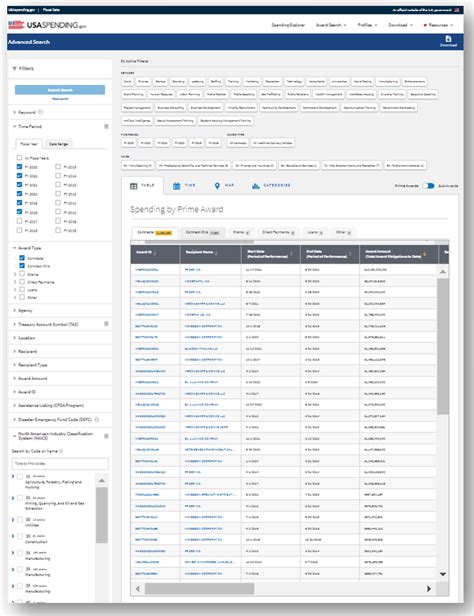474x616 pixels.
Task: Sort table by Recipient Name column arrows
Action: coord(216,253)
